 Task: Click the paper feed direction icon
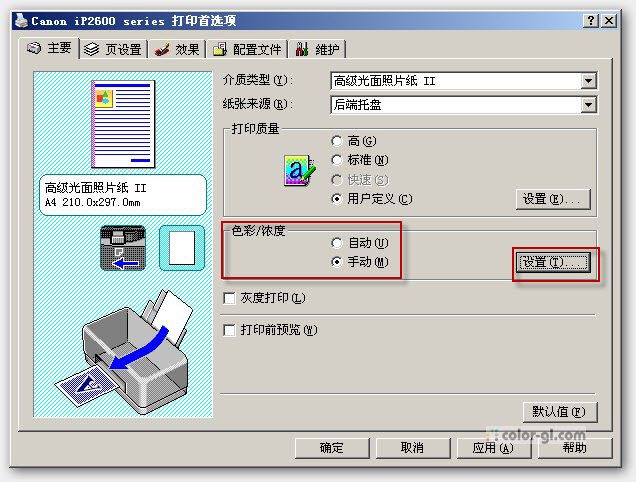pyautogui.click(x=123, y=248)
